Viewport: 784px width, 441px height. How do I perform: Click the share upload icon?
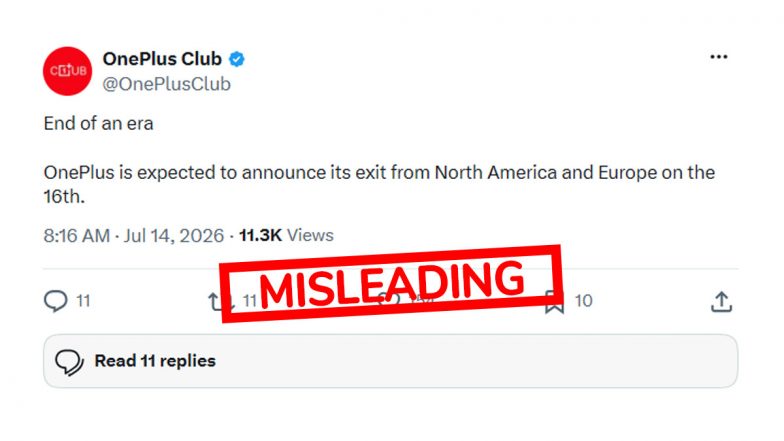pos(722,302)
